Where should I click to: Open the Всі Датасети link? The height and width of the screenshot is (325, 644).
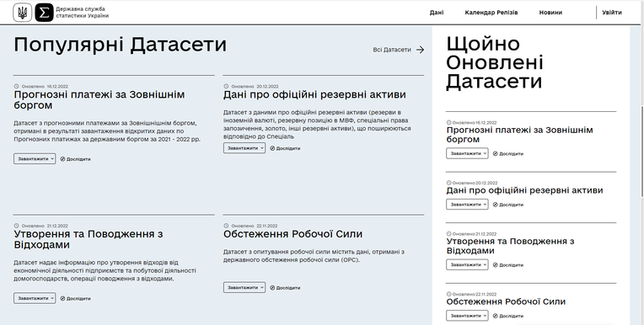pos(392,50)
